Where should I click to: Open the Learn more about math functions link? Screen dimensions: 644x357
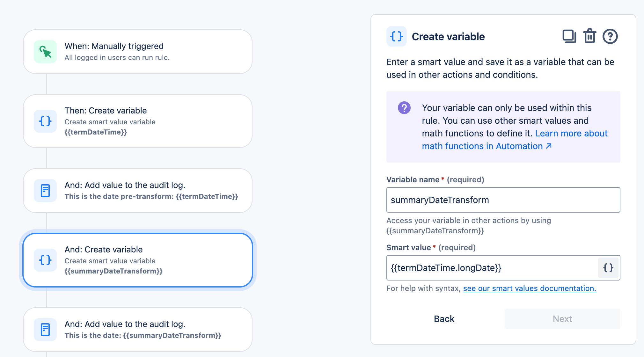[x=515, y=140]
